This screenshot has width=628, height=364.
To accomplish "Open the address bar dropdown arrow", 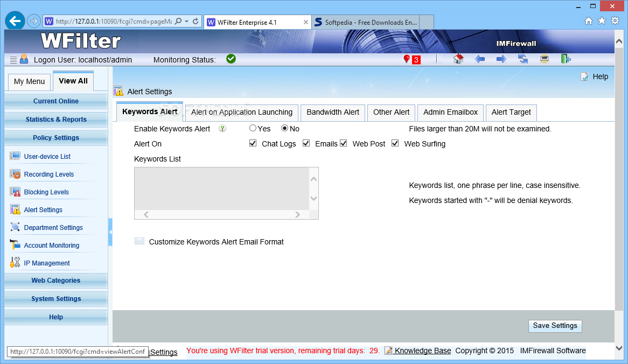I will 187,21.
